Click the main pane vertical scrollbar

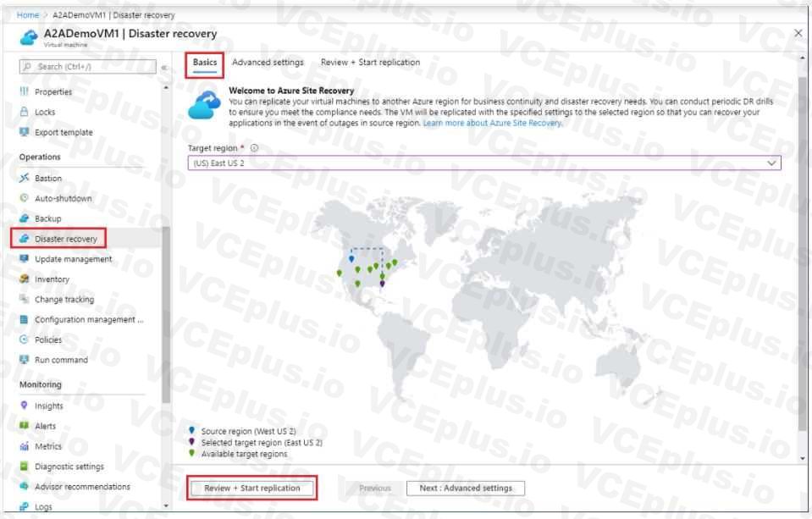click(x=802, y=254)
